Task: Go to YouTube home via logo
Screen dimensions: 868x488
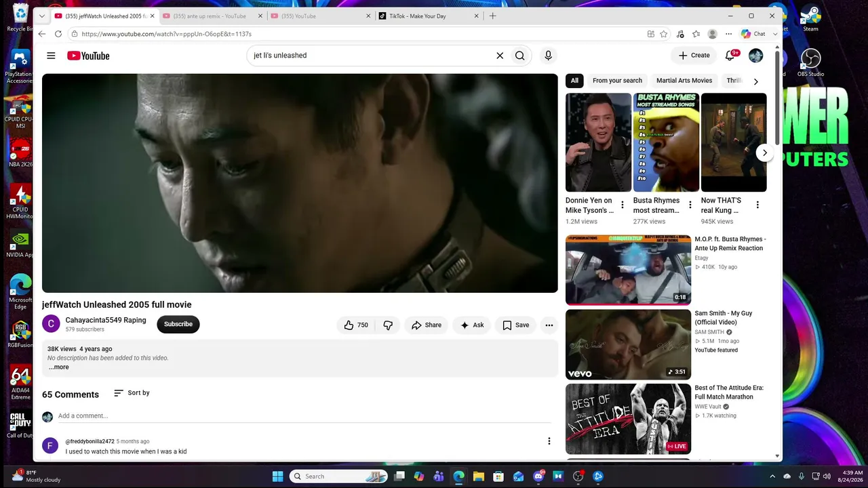Action: [88, 56]
